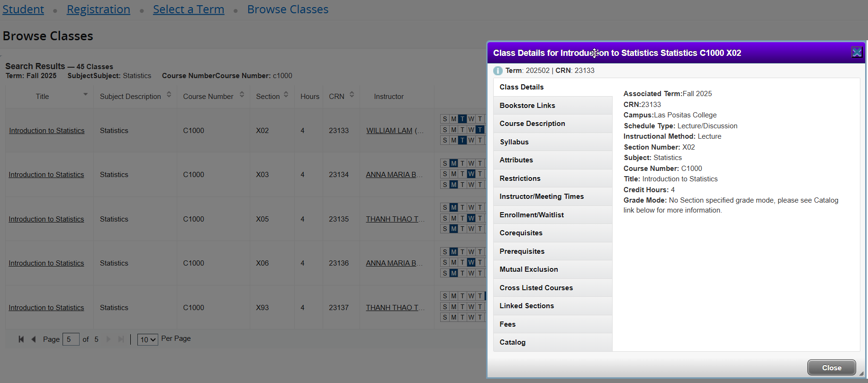
Task: Sort results by Subject Description column arrows
Action: click(169, 95)
